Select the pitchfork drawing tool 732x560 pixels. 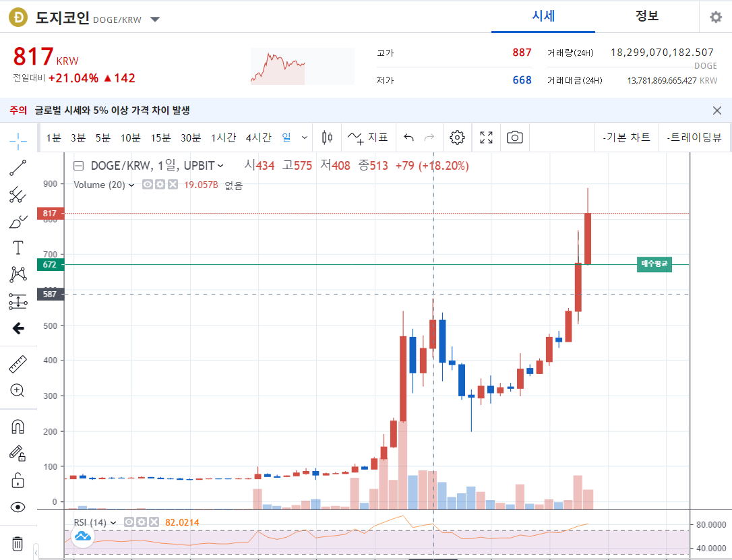pos(18,195)
